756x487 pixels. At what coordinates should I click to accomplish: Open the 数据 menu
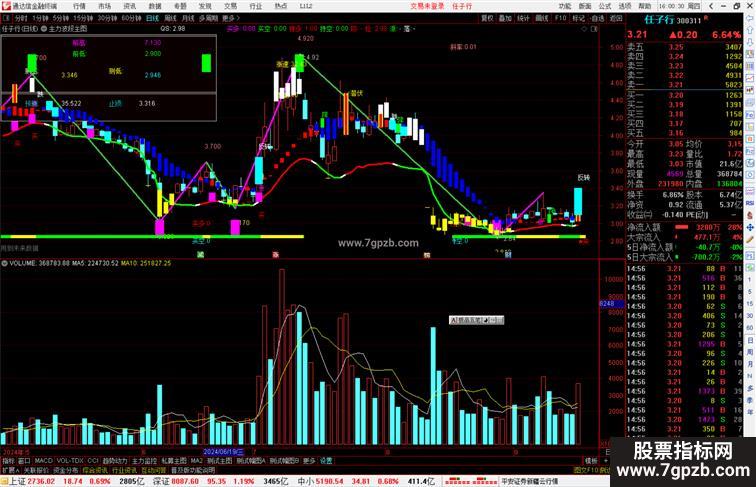[155, 6]
